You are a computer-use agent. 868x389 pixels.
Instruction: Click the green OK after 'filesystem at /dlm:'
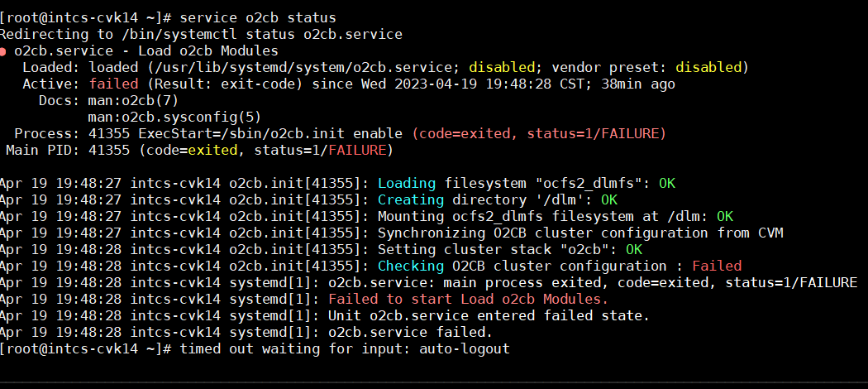pos(725,216)
